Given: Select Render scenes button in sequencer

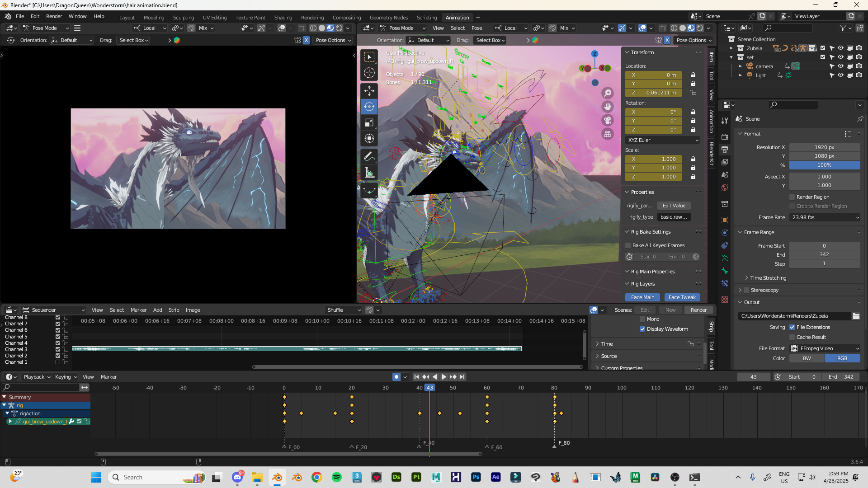Looking at the screenshot, I should [x=698, y=310].
